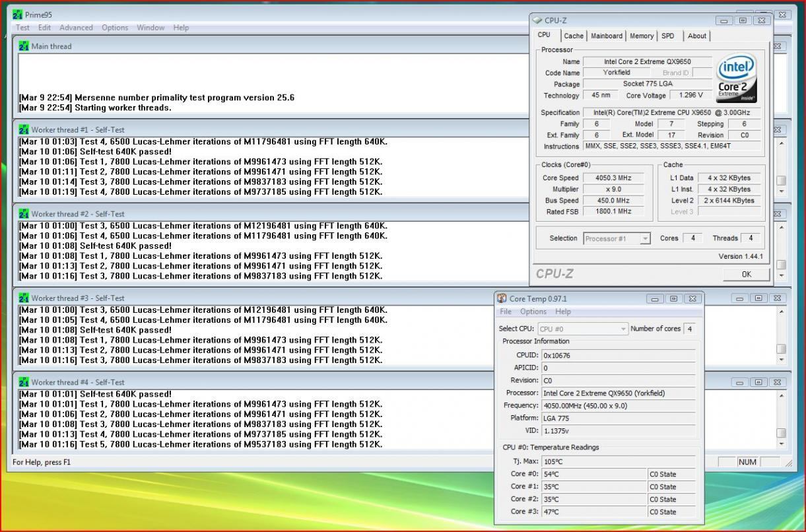This screenshot has width=806, height=532.
Task: Switch to the SPD tab in CPU-Z
Action: click(x=668, y=36)
